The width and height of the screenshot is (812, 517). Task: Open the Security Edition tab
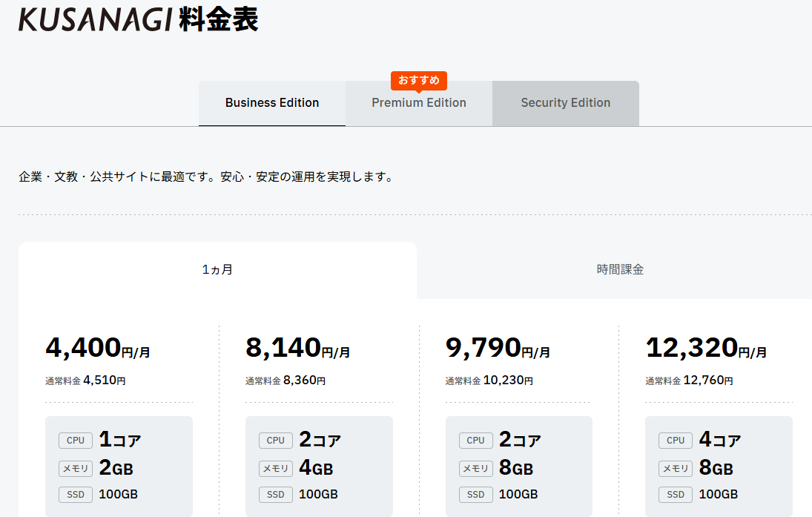566,103
